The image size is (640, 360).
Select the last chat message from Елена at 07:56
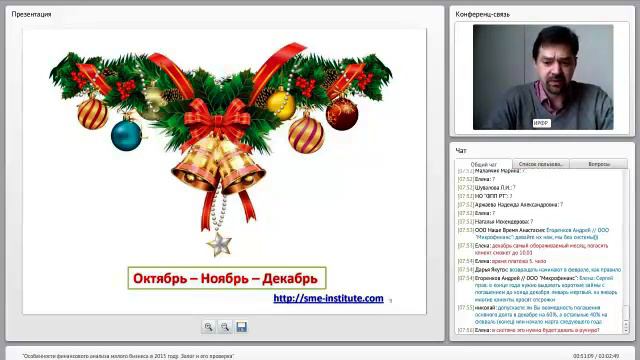coord(529,330)
